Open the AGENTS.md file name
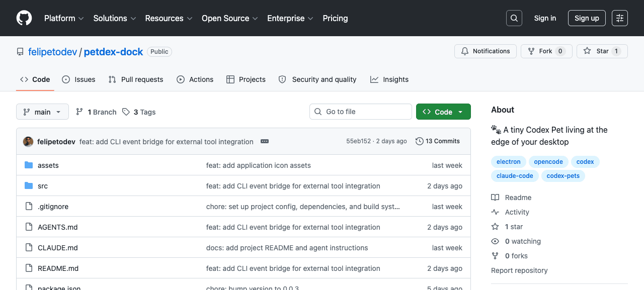 pos(58,227)
